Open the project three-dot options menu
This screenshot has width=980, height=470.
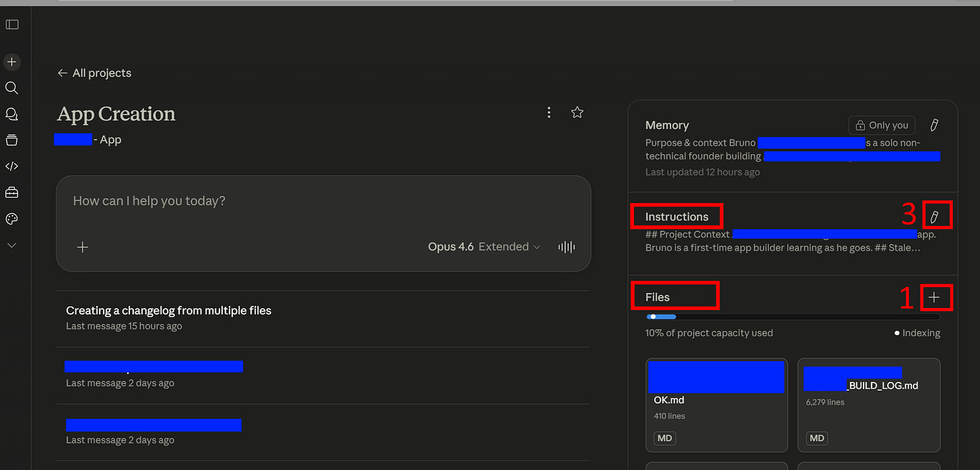pyautogui.click(x=549, y=113)
